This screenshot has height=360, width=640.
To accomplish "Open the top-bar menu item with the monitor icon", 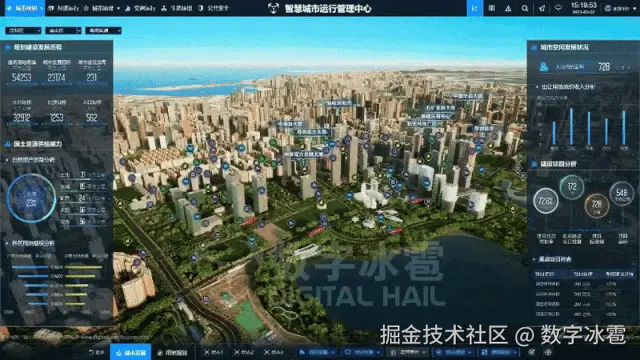I will tap(63, 8).
